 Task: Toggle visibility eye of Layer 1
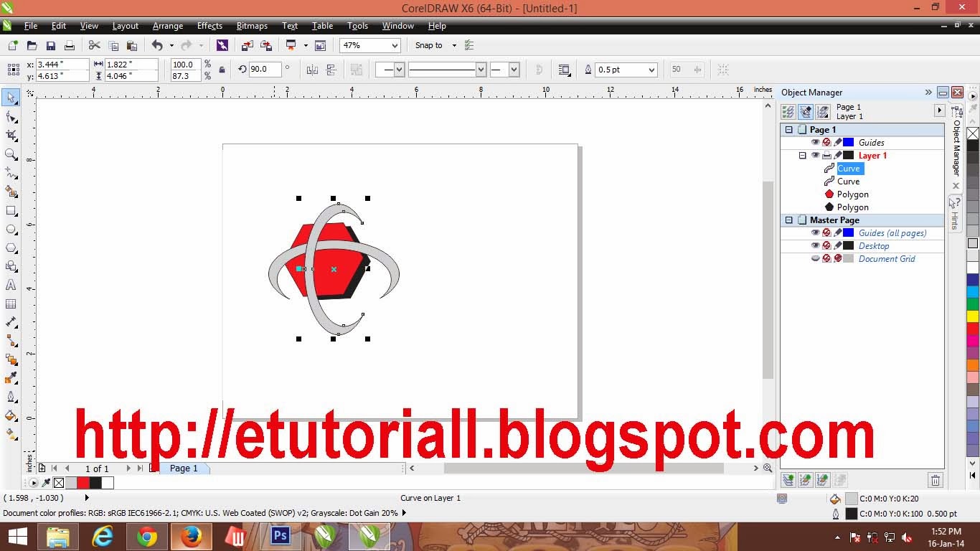pos(815,156)
